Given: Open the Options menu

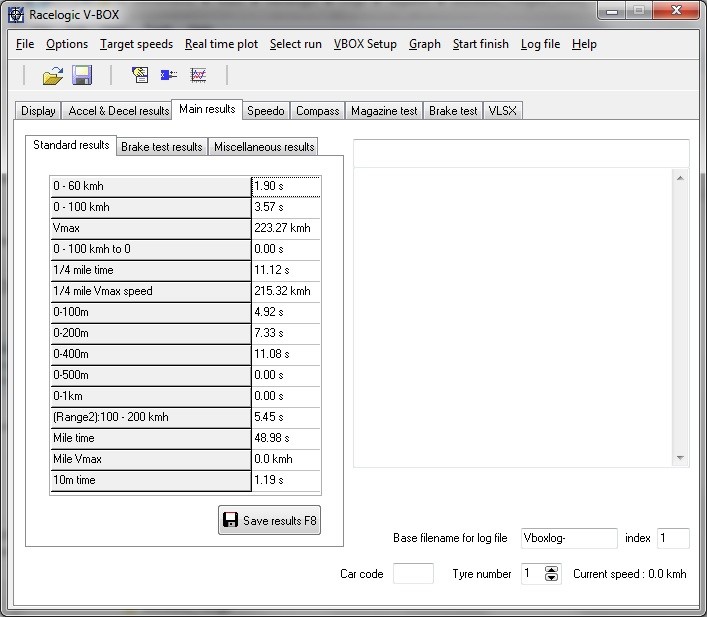Looking at the screenshot, I should (x=67, y=44).
